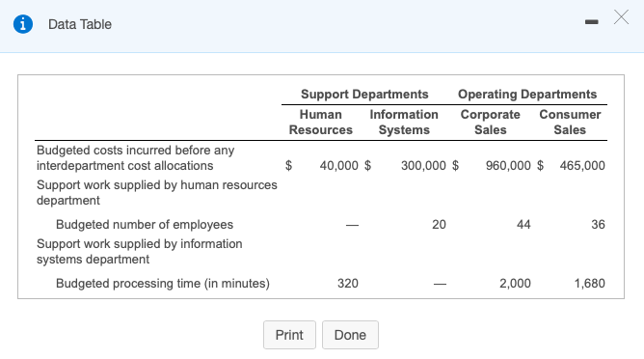Click the Operating Departments header
The height and width of the screenshot is (359, 644).
(x=527, y=95)
